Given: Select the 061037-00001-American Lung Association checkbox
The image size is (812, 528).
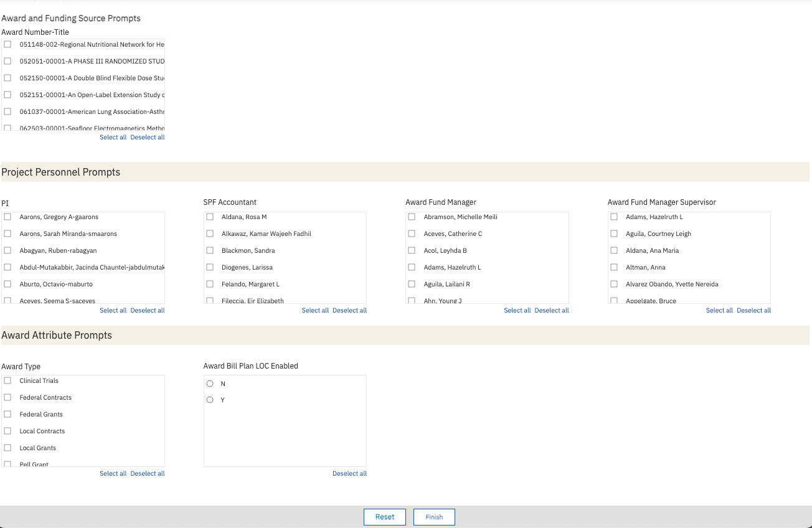Looking at the screenshot, I should click(x=7, y=111).
